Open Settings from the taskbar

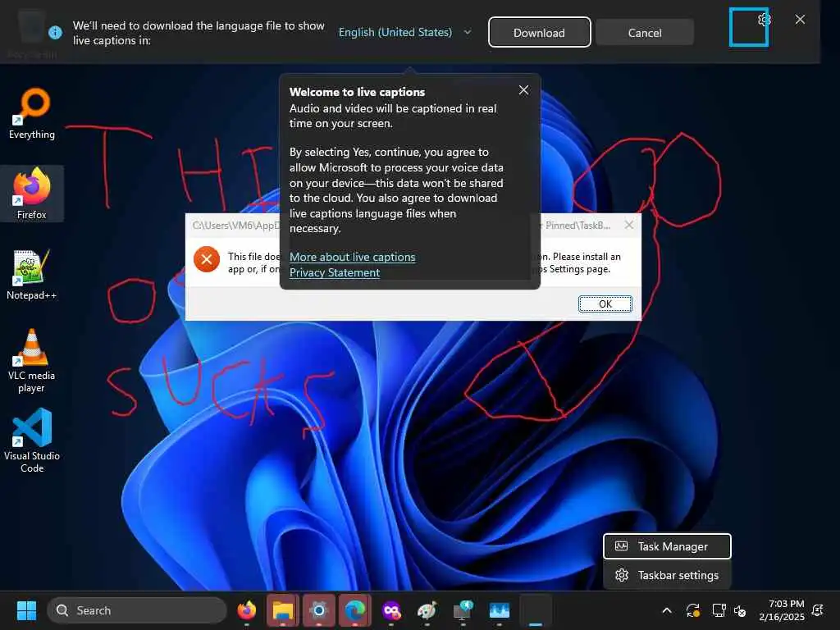pyautogui.click(x=319, y=610)
